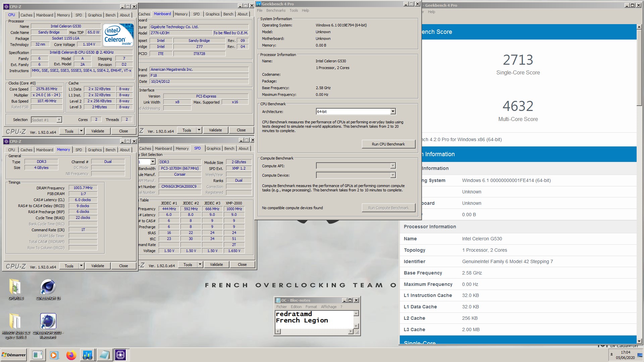Select the SPD tab in the CPU-Z Memory window
The image size is (644, 362).
(x=78, y=150)
